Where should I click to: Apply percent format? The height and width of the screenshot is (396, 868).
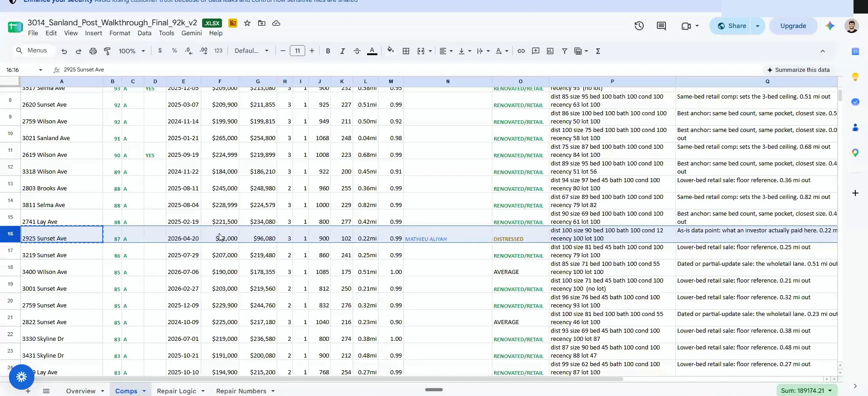coord(175,51)
